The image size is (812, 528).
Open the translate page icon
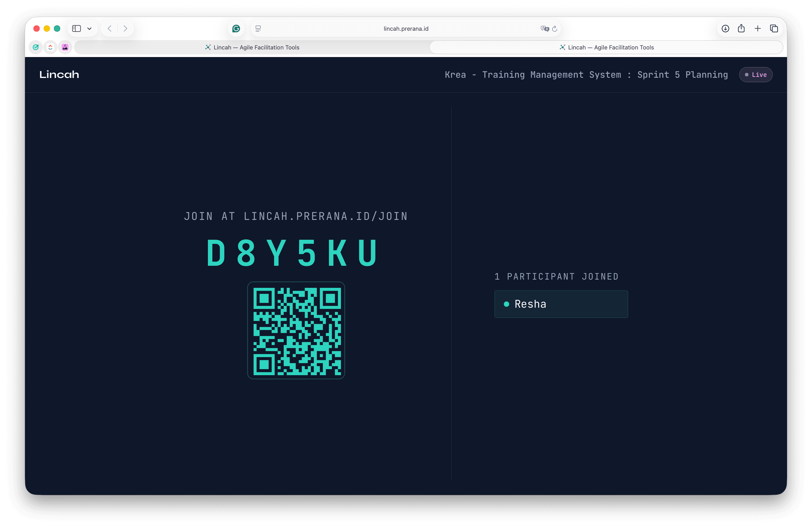pyautogui.click(x=545, y=29)
